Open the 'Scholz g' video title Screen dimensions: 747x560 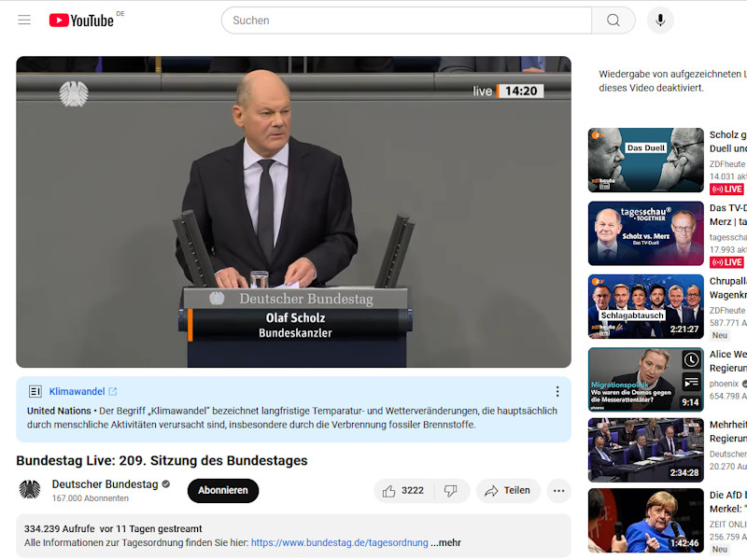coord(728,142)
